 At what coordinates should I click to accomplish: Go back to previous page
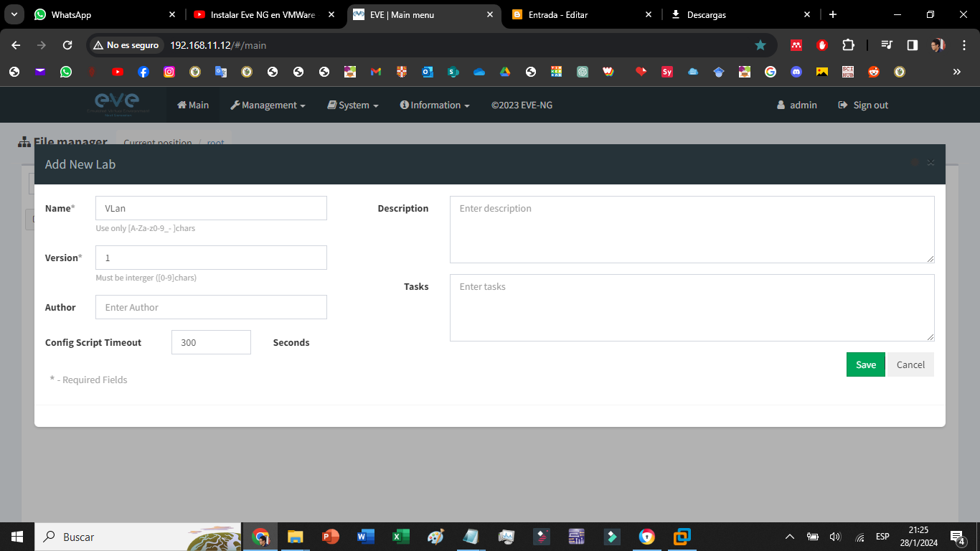click(16, 45)
